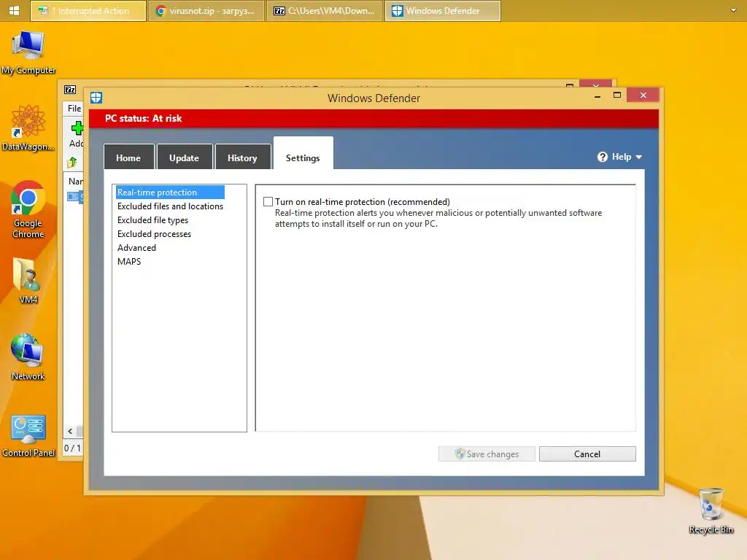This screenshot has height=560, width=747.
Task: Select Excluded processes
Action: pos(155,234)
